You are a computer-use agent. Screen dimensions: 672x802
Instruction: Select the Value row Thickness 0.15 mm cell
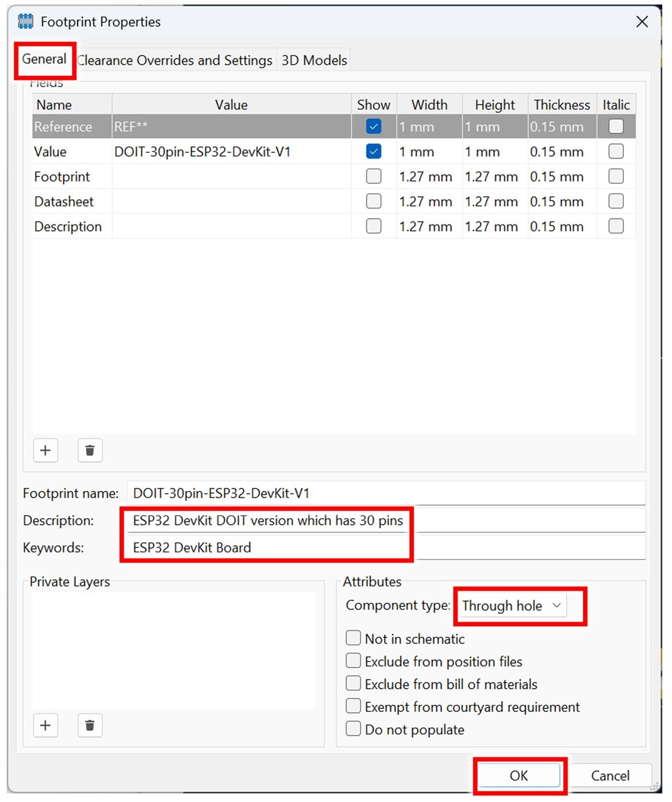pyautogui.click(x=562, y=152)
